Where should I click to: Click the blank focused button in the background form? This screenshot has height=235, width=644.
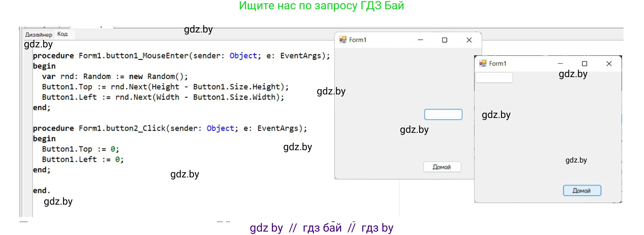click(x=443, y=114)
